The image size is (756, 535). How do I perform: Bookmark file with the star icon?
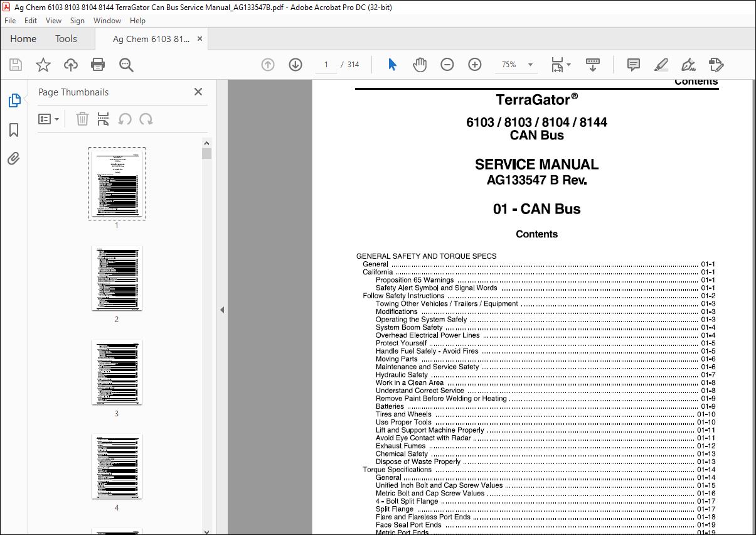(x=43, y=65)
